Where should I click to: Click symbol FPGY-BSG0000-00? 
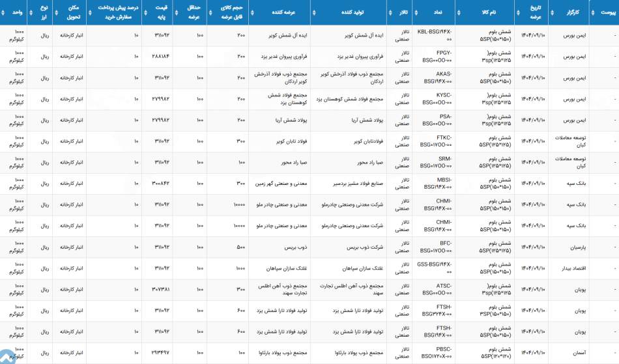point(437,57)
